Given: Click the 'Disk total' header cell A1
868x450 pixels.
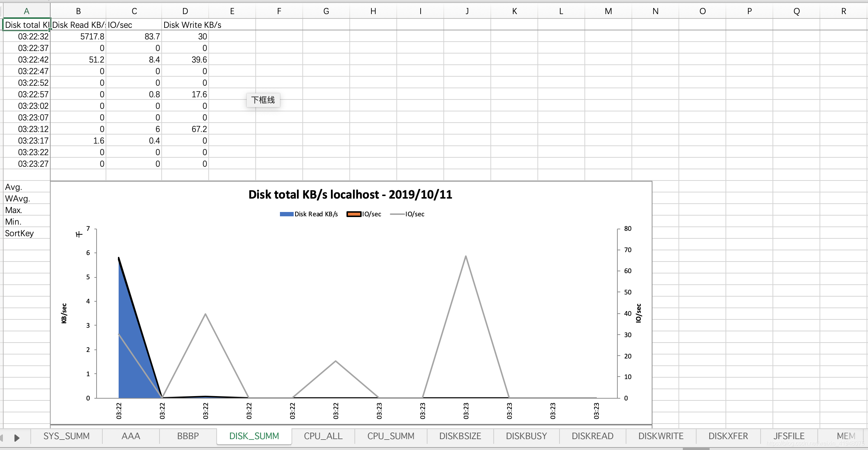Looking at the screenshot, I should (x=27, y=25).
